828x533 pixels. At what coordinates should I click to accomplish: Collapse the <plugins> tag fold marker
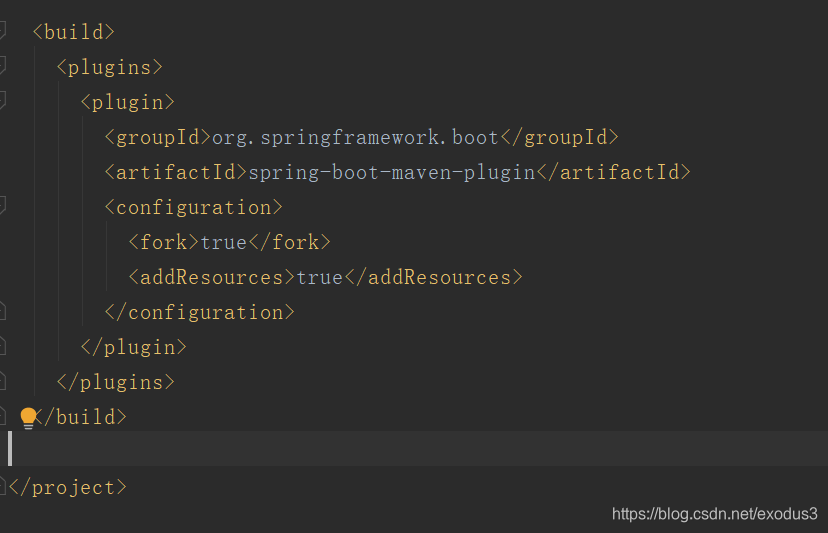click(x=2, y=66)
